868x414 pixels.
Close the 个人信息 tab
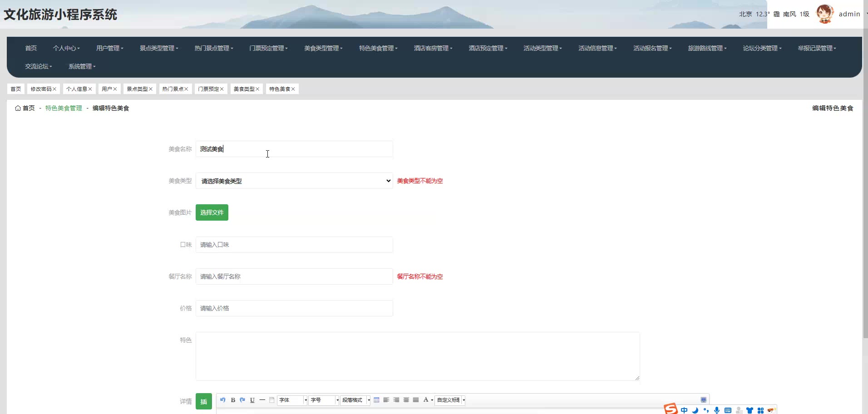(90, 89)
